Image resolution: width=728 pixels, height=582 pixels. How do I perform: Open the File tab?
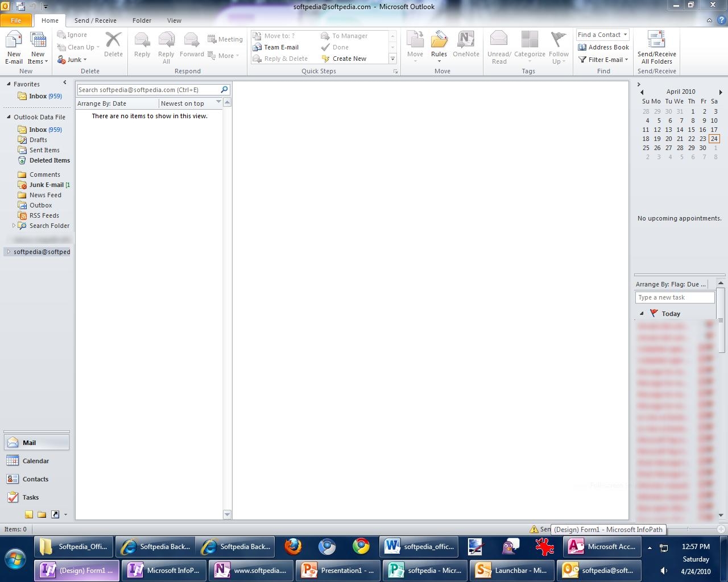(x=16, y=20)
